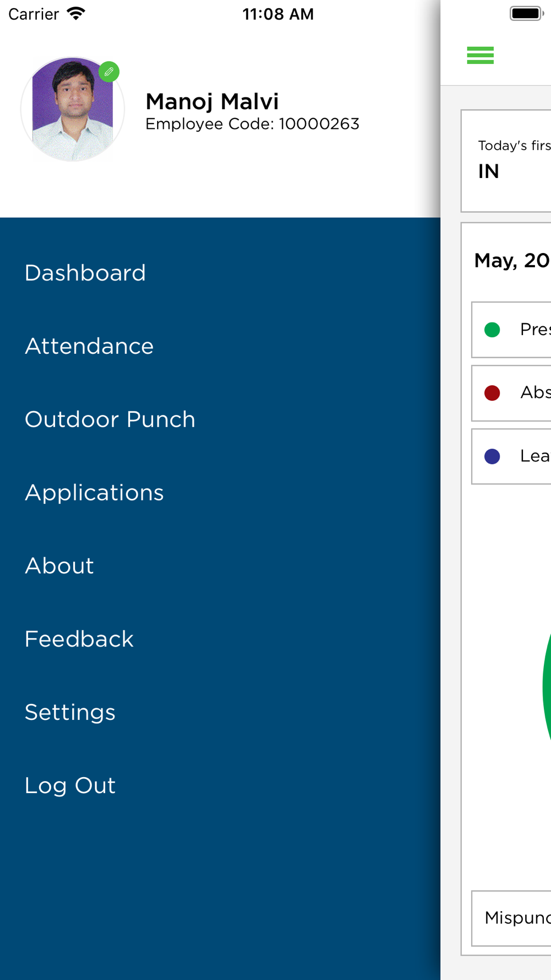This screenshot has height=980, width=551.
Task: Tap Log Out in the menu
Action: coord(70,785)
